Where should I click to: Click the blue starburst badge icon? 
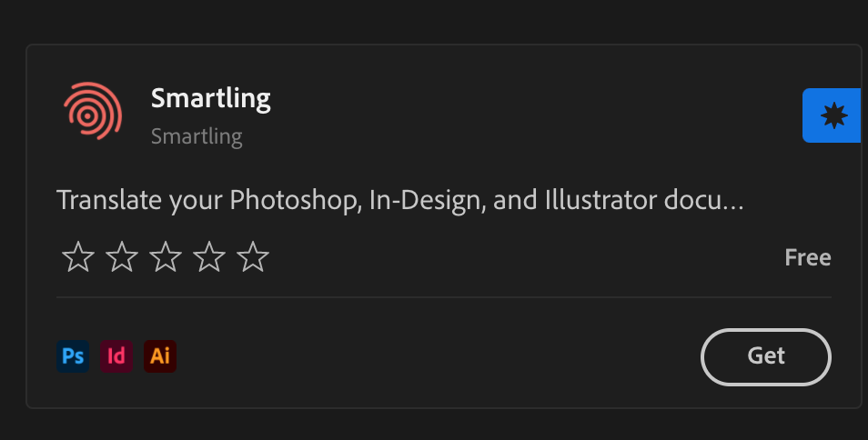coord(833,115)
